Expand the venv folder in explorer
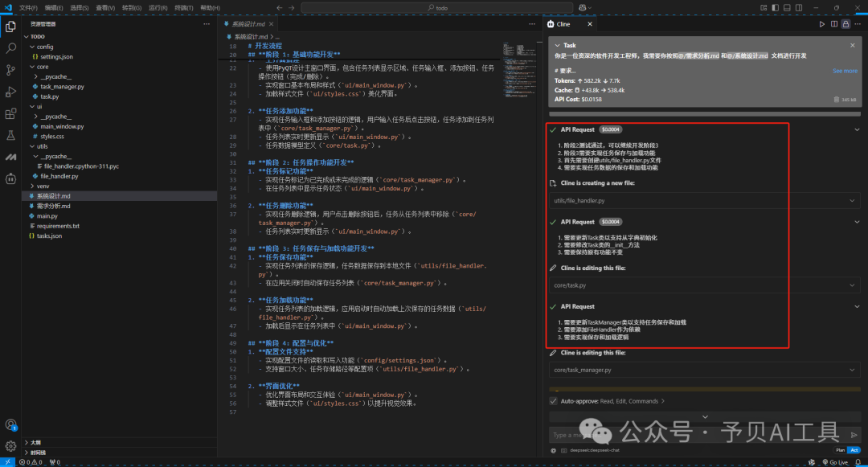The image size is (868, 467). [32, 186]
